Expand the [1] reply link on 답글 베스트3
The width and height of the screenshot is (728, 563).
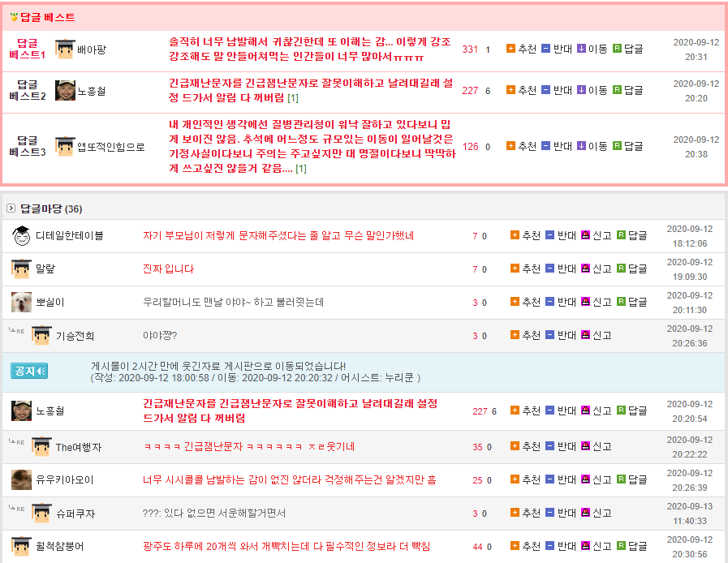[x=300, y=169]
